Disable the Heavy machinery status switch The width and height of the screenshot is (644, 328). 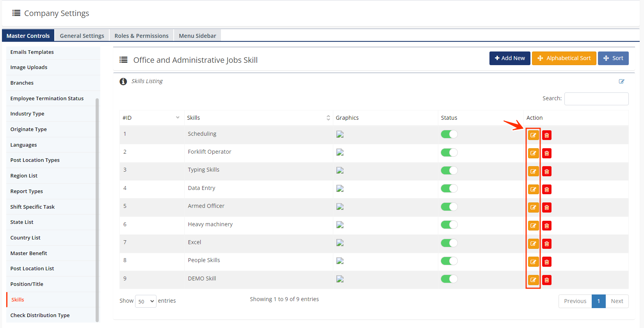coord(449,225)
